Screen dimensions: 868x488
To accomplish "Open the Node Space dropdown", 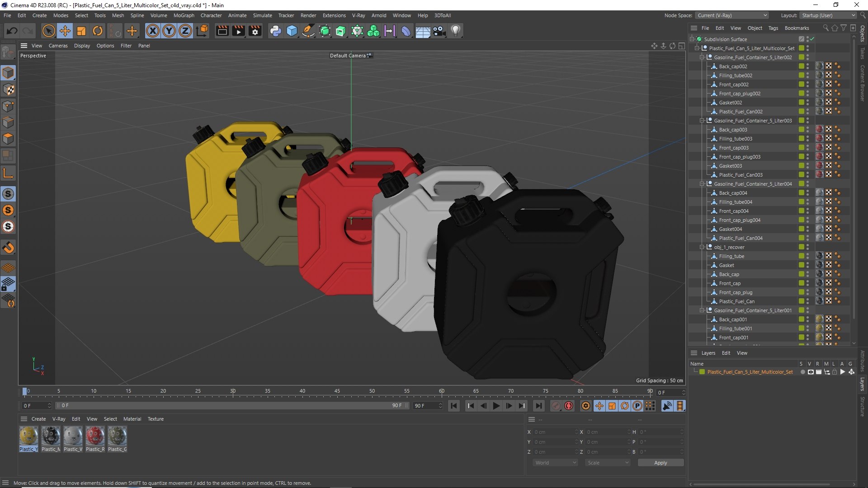I will pos(732,15).
